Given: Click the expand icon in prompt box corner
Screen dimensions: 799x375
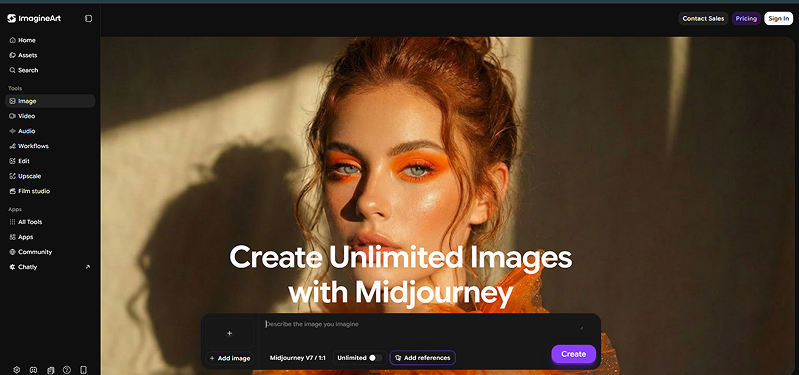Looking at the screenshot, I should [x=581, y=329].
